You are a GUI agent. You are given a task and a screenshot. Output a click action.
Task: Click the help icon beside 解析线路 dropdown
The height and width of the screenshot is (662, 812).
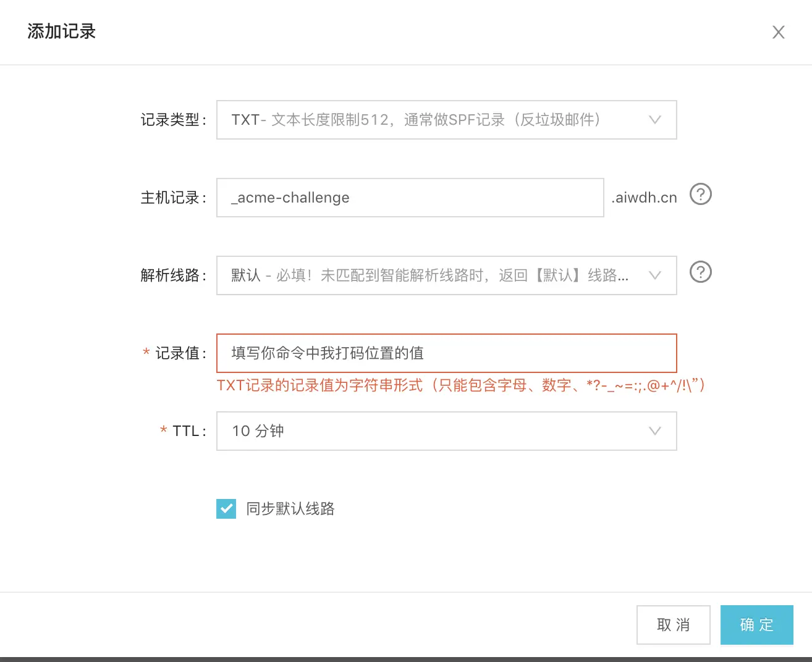point(700,272)
